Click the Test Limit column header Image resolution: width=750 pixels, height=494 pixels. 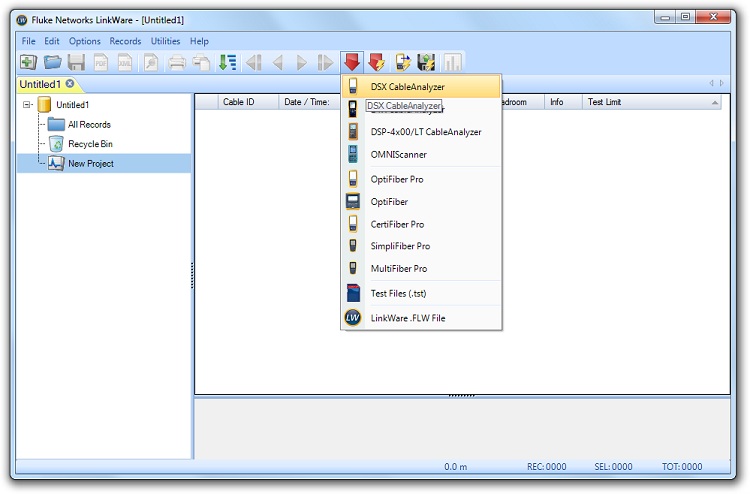(604, 102)
